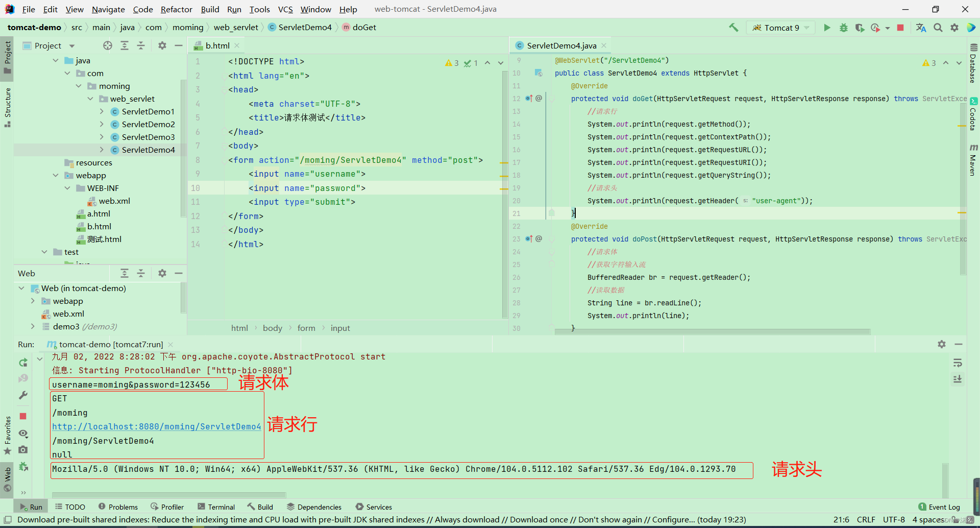Collapse the WEB-INF folder
Screen dimensions: 980x528
[67, 188]
